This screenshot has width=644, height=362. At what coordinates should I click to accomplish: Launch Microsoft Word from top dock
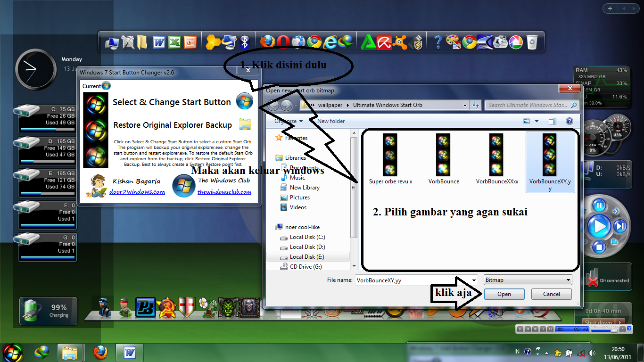click(x=159, y=42)
